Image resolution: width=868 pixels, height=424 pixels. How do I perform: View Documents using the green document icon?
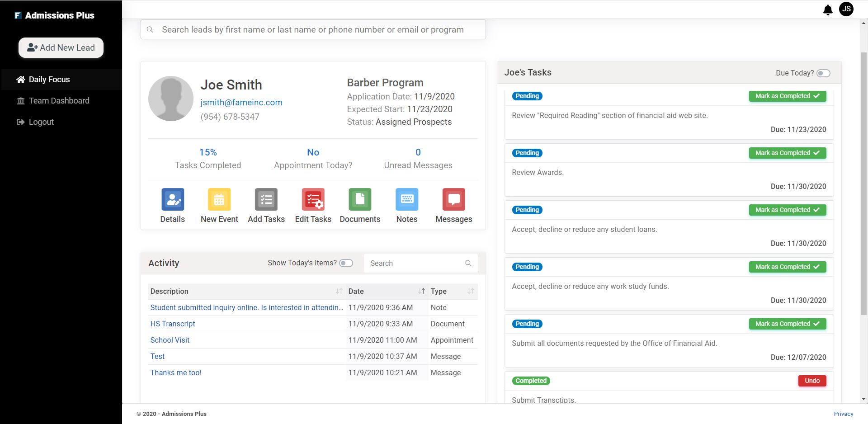[x=359, y=199]
